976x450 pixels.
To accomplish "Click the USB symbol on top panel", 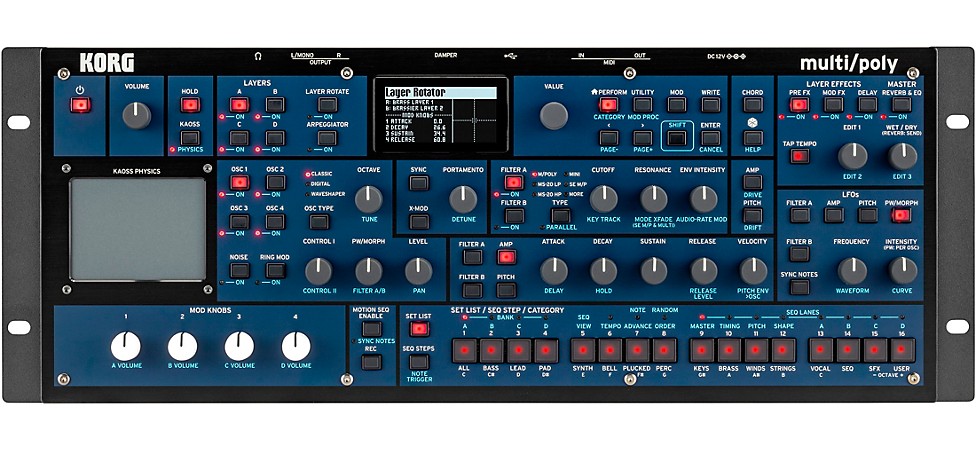I will coord(510,56).
